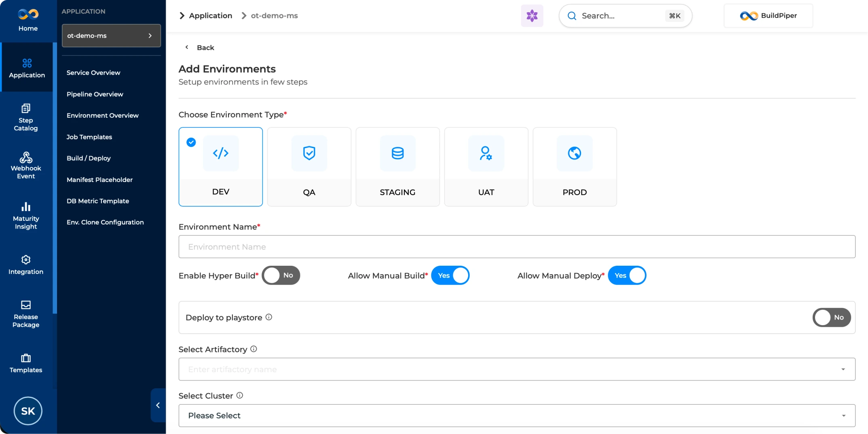Expand chevron before Application breadcrumb
The width and height of the screenshot is (868, 434).
[x=182, y=16]
